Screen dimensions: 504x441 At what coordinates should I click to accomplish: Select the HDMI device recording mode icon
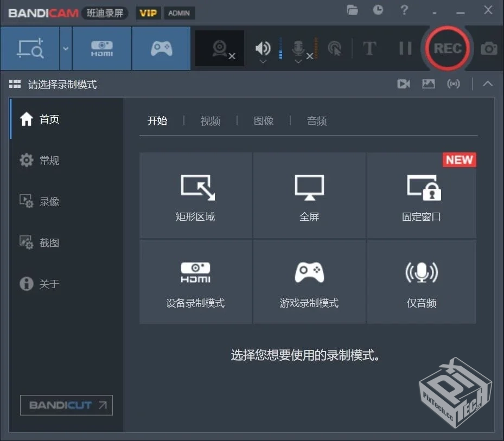(x=101, y=48)
